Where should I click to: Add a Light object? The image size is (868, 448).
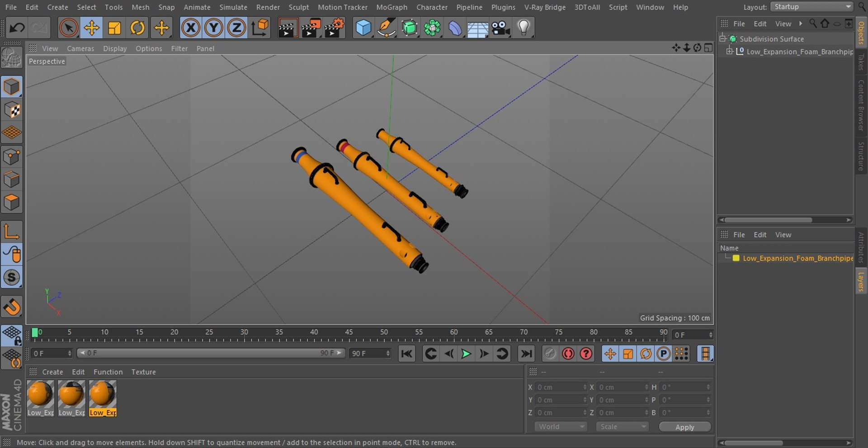[x=524, y=28]
